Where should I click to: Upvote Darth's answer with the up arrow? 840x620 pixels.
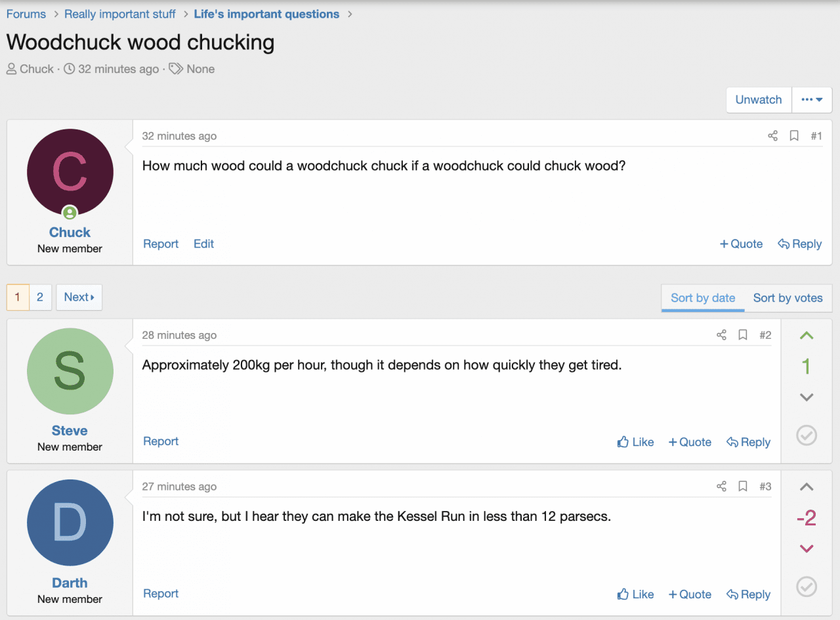(807, 487)
